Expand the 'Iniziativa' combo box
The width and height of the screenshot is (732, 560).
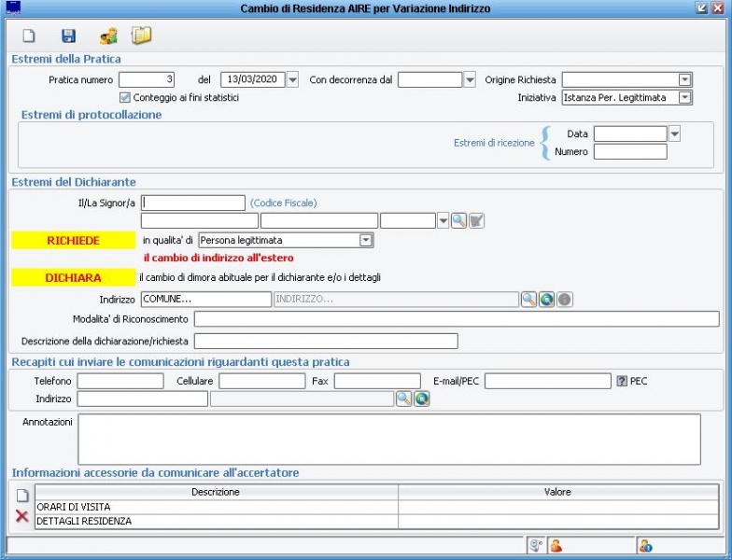[x=684, y=97]
